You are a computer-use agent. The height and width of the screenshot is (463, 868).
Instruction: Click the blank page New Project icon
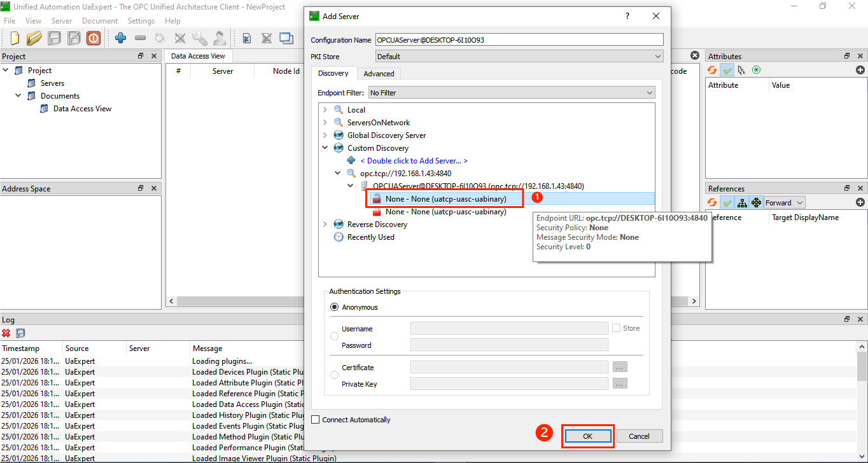[x=15, y=38]
